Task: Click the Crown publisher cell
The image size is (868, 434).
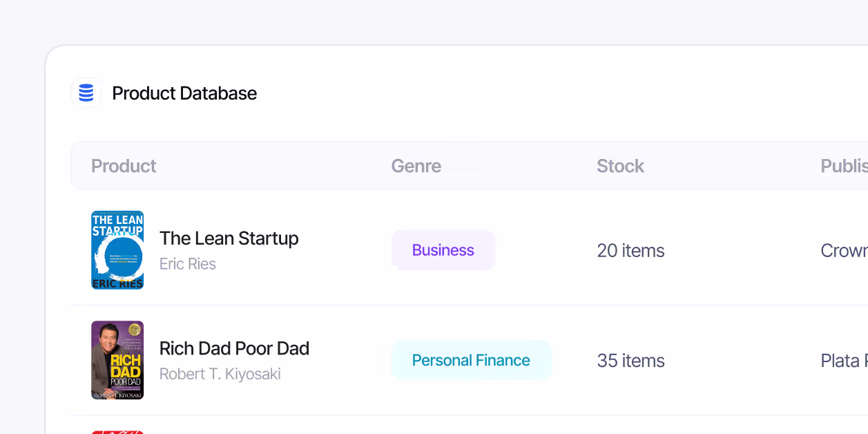Action: point(844,250)
